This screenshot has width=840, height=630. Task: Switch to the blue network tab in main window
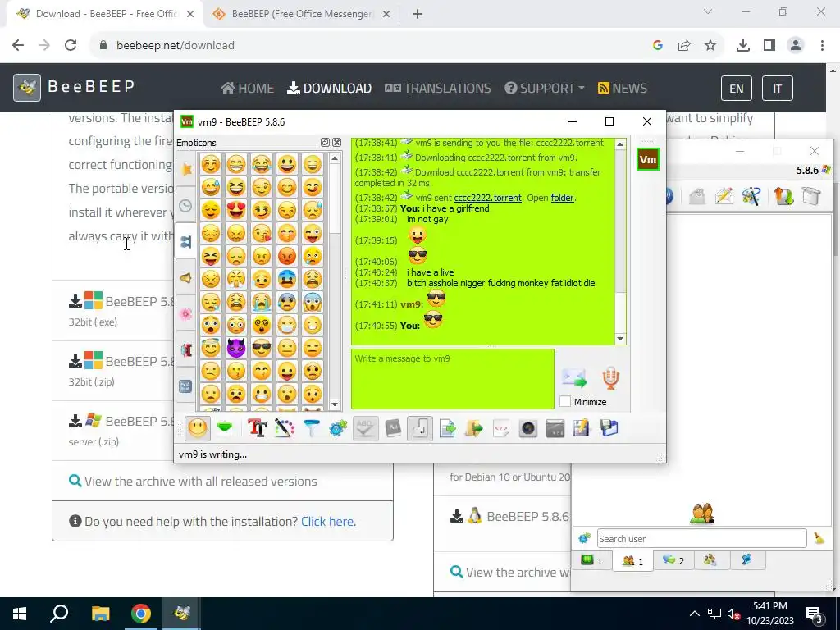click(746, 560)
